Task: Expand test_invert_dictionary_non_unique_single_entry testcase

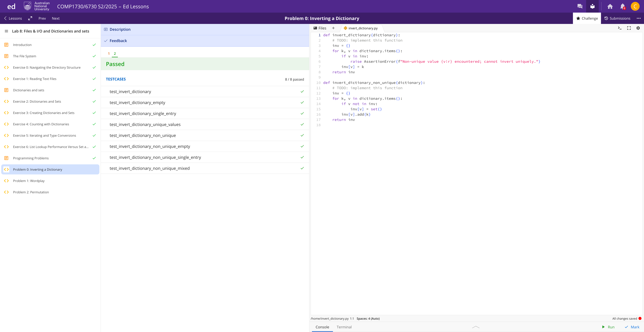Action: coord(205,157)
